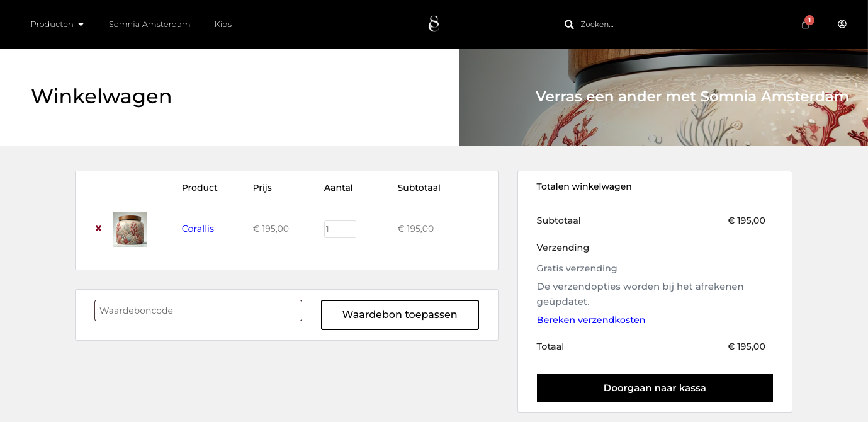Click Doorgaan naar kassa button

tap(655, 387)
